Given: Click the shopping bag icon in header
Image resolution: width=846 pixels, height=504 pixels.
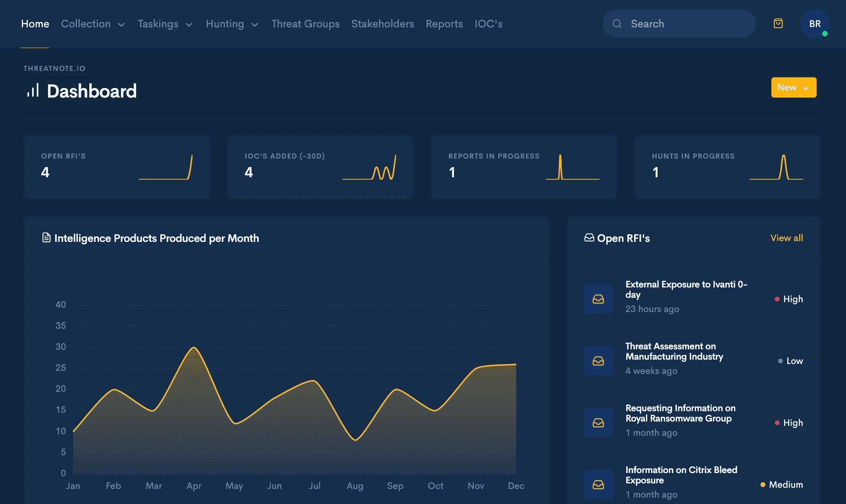Looking at the screenshot, I should [778, 24].
